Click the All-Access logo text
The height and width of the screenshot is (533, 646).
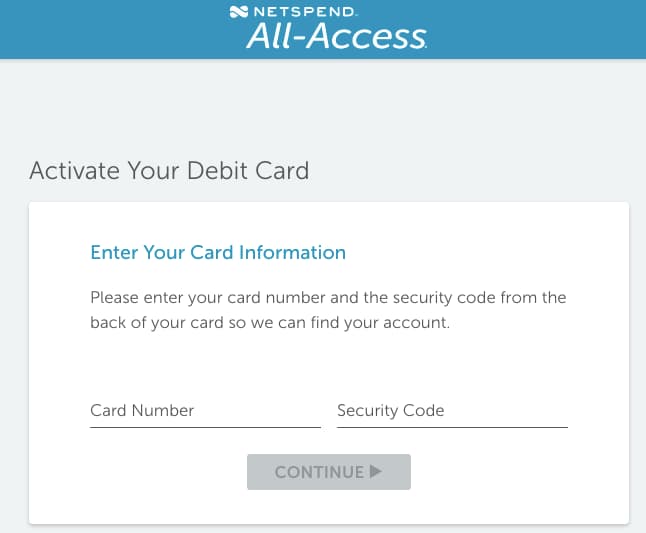point(337,36)
